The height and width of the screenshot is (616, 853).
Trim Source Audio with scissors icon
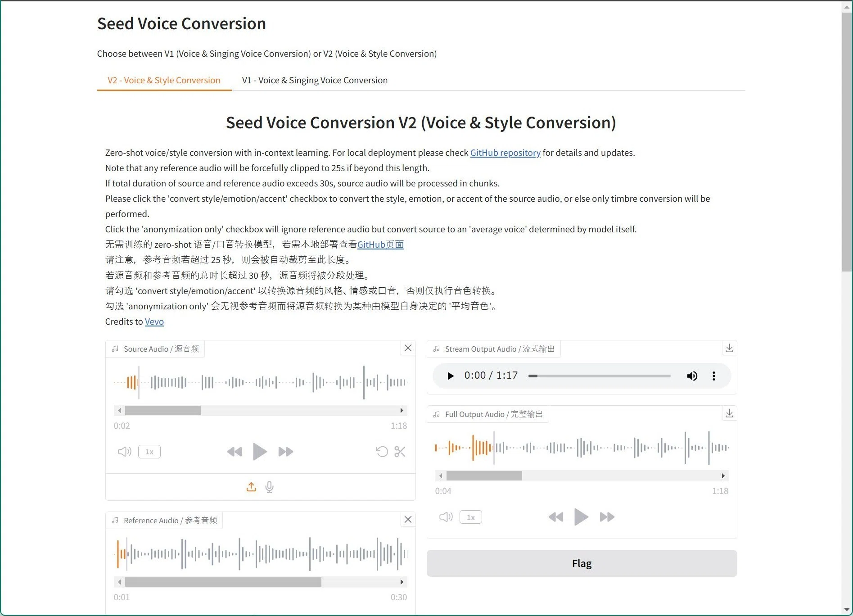click(x=400, y=452)
